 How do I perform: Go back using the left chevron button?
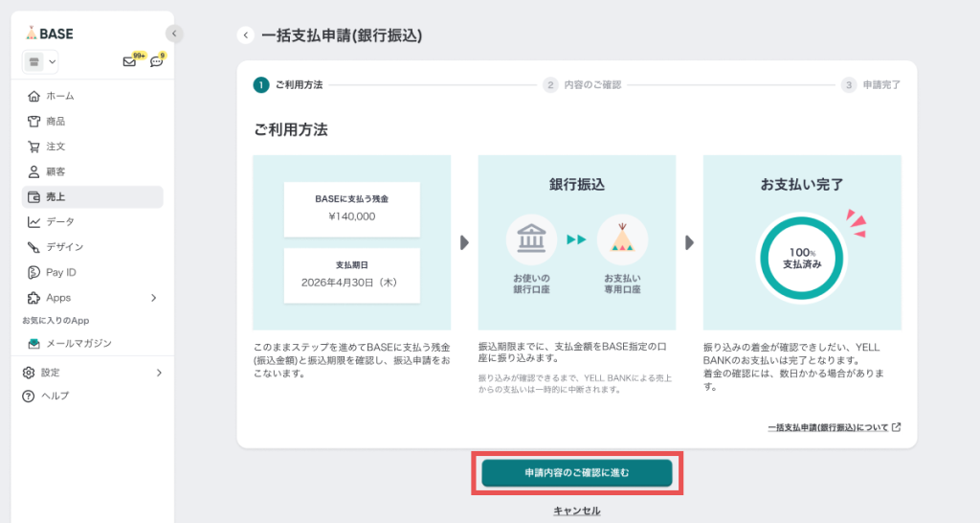pos(246,35)
